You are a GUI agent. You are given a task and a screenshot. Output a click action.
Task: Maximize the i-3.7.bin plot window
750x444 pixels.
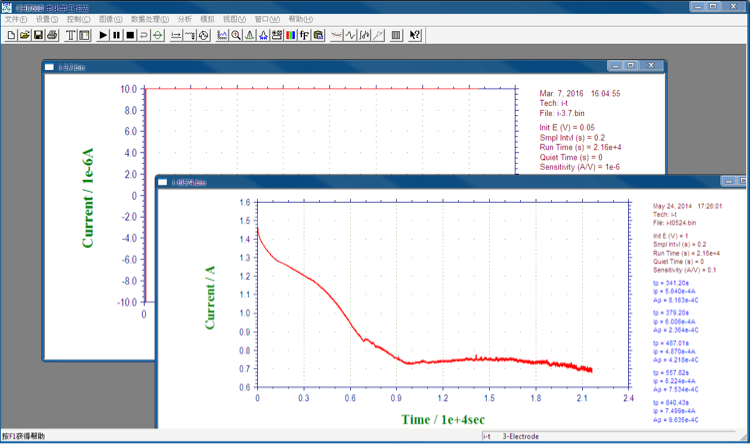630,66
